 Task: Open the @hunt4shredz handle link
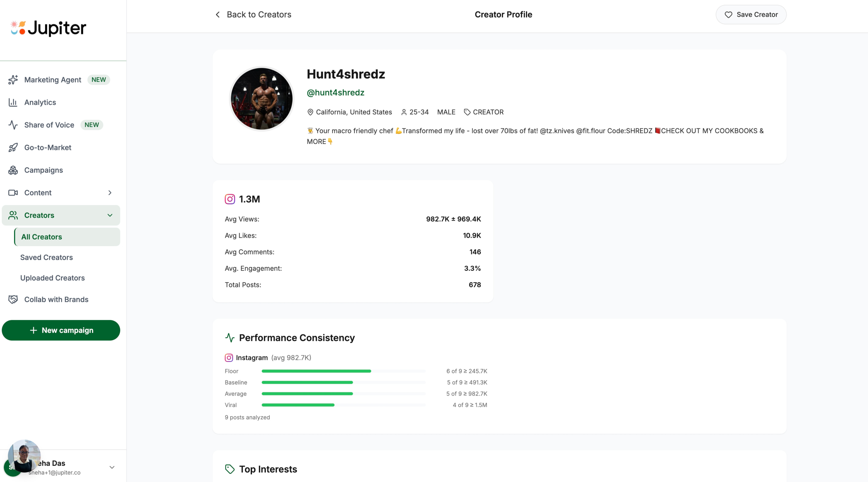pyautogui.click(x=335, y=92)
